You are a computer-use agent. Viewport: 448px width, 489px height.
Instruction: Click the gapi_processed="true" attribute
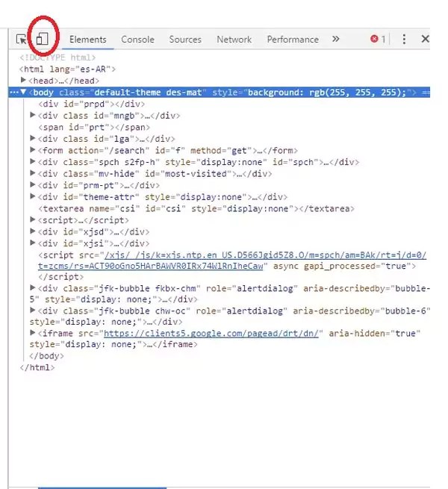[x=357, y=266]
